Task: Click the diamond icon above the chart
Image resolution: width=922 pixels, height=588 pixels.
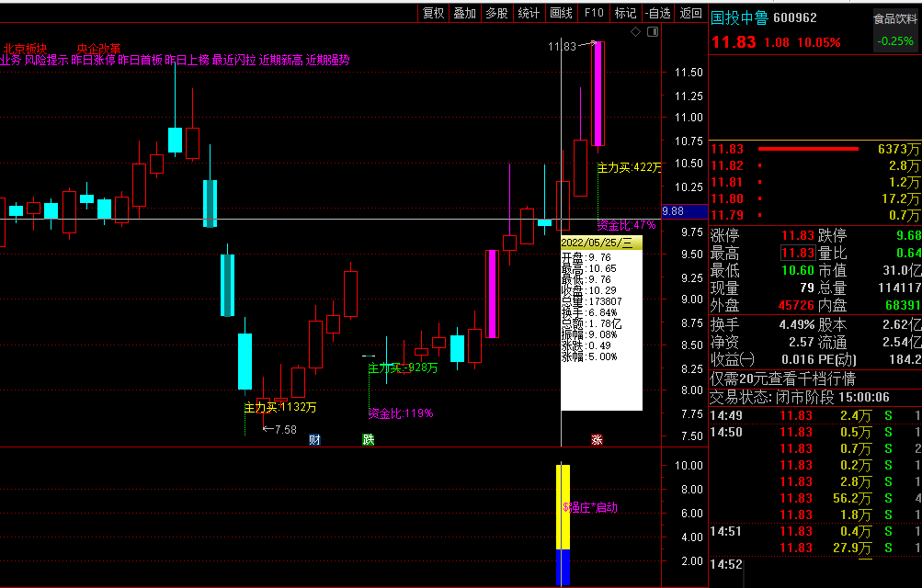Action: 635,32
